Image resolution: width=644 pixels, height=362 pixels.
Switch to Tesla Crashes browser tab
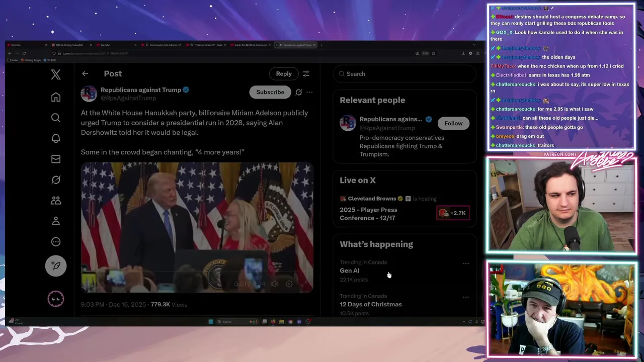[x=161, y=45]
